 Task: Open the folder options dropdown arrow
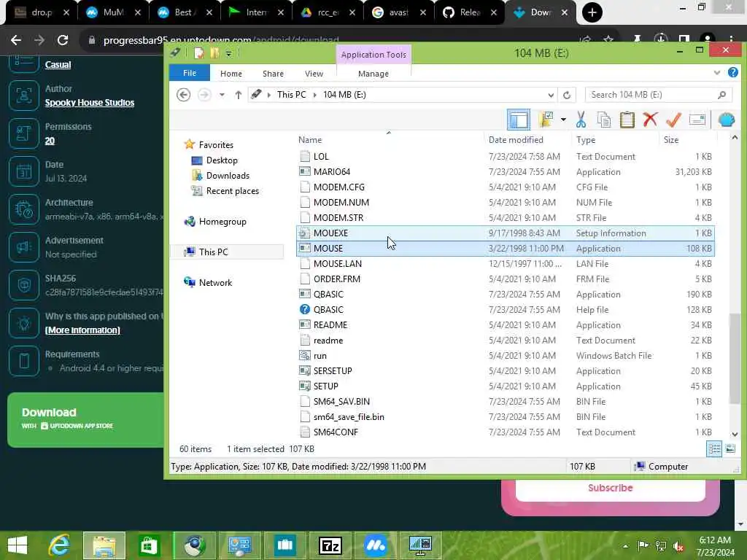[x=563, y=120]
